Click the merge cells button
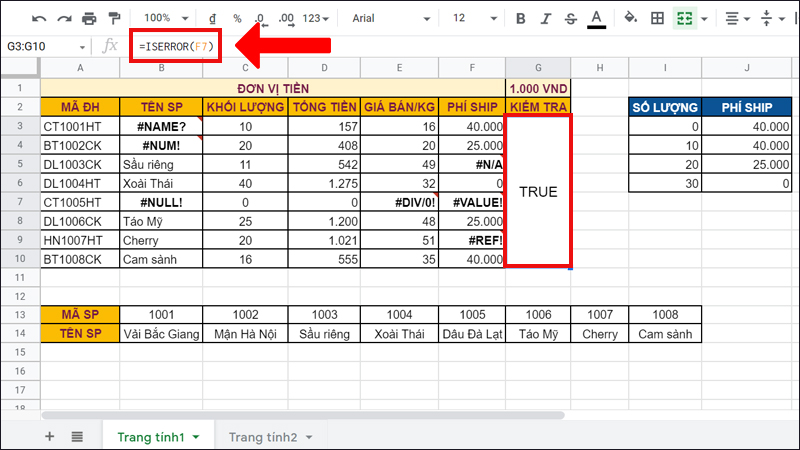The width and height of the screenshot is (800, 450). (685, 19)
